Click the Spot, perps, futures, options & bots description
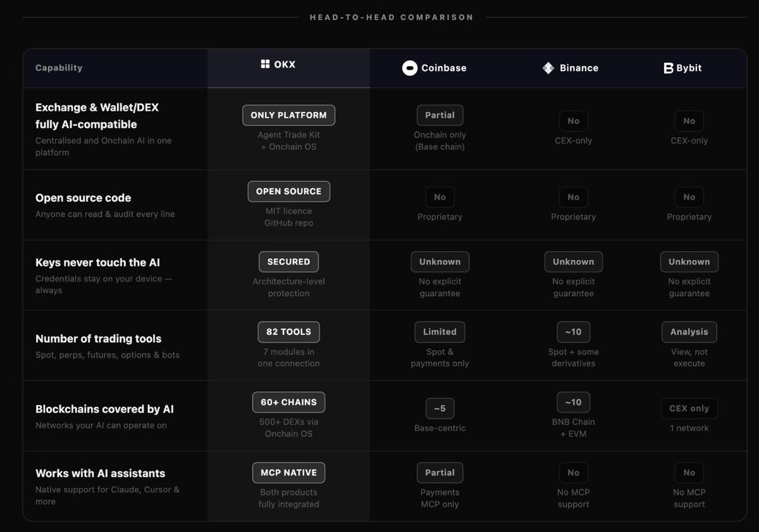The image size is (759, 532). tap(108, 355)
